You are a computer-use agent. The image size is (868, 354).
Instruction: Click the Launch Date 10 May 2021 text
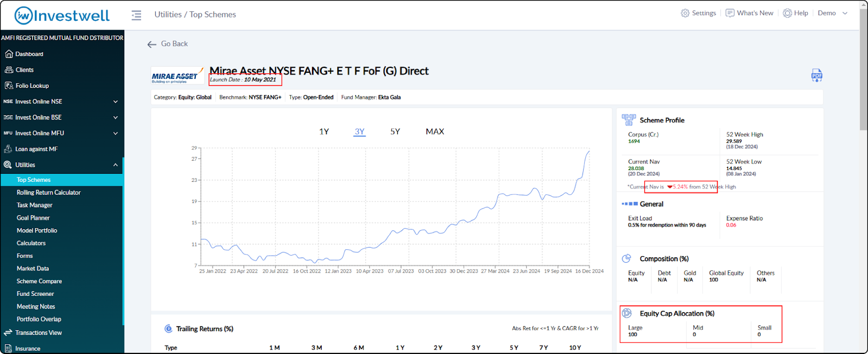[243, 79]
